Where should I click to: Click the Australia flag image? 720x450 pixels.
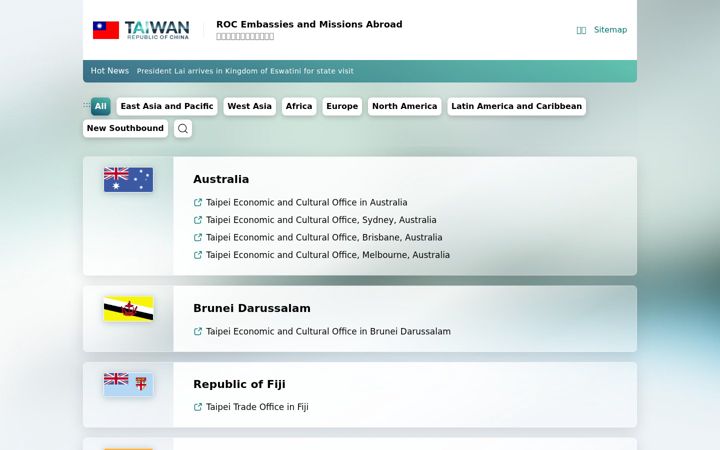click(x=129, y=180)
